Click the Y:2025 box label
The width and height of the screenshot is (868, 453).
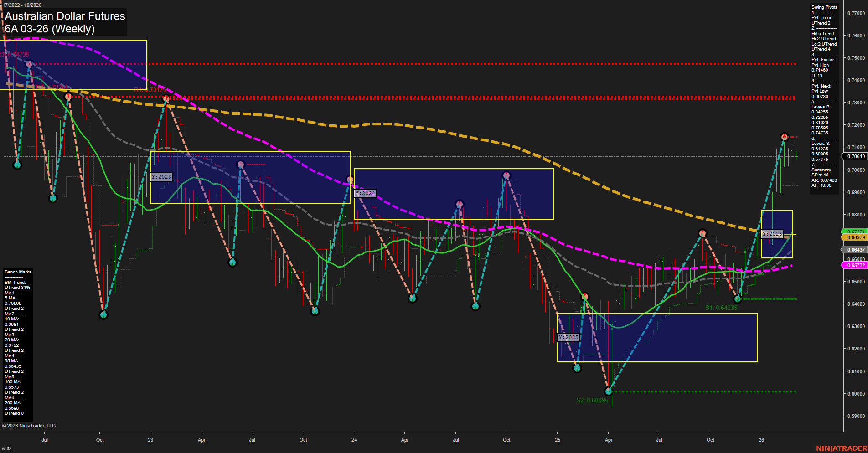568,337
